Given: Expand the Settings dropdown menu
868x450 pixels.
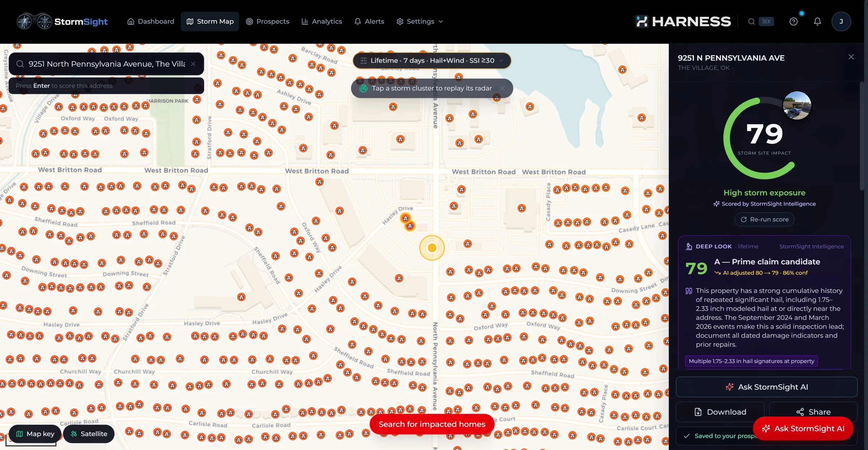Looking at the screenshot, I should pos(420,21).
